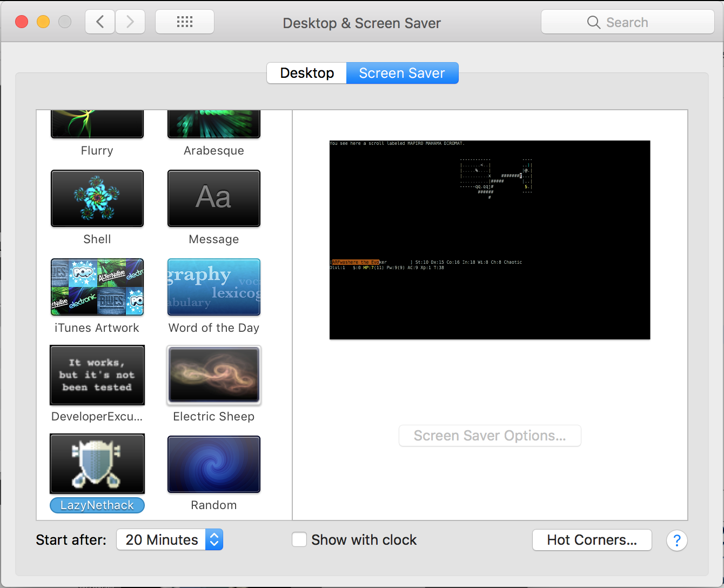Select the DeveloperExcuses screen saver thumbnail
This screenshot has height=588, width=724.
[x=97, y=375]
